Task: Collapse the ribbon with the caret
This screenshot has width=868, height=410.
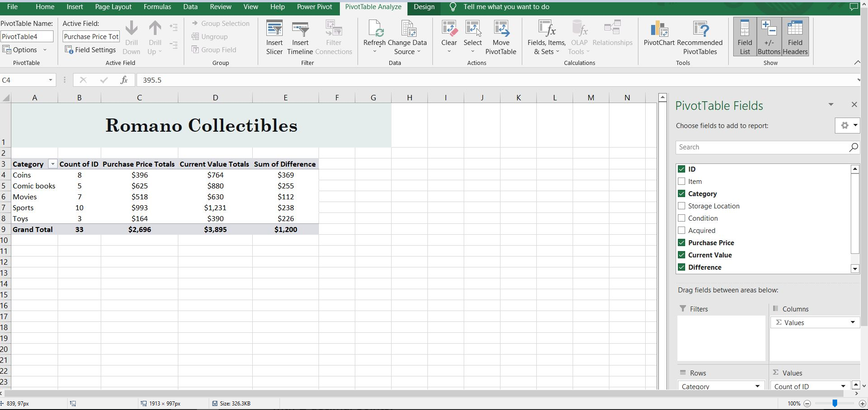Action: 857,63
